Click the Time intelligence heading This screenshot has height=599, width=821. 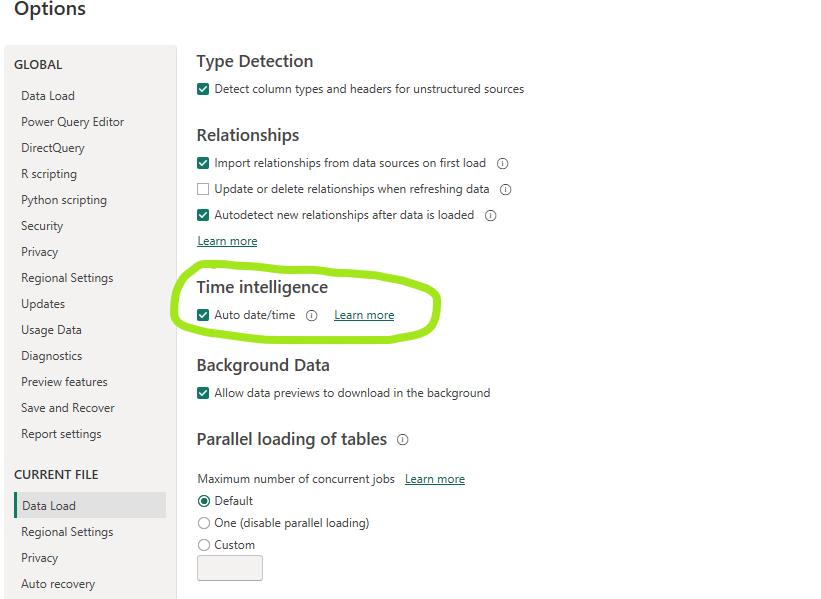point(262,287)
